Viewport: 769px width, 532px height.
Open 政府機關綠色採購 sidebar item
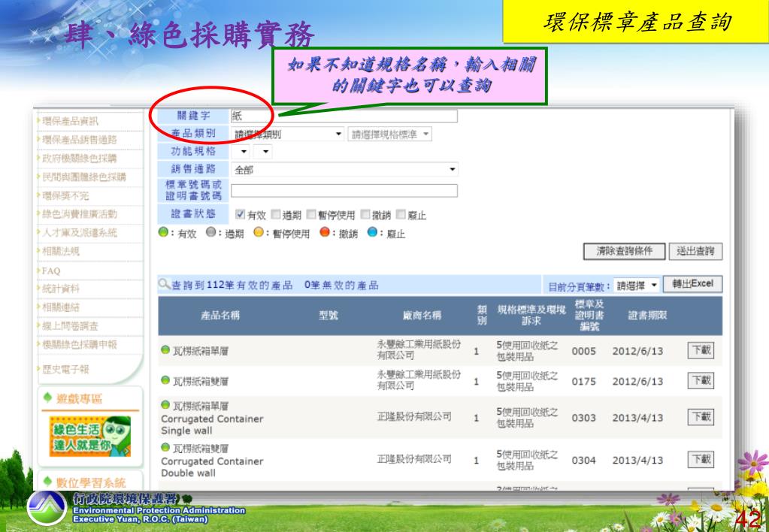pos(79,158)
